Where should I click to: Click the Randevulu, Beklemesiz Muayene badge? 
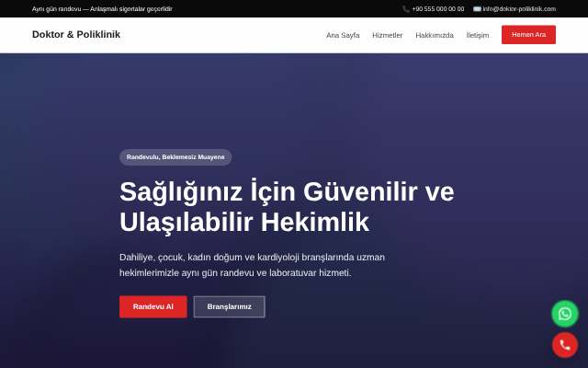175,157
